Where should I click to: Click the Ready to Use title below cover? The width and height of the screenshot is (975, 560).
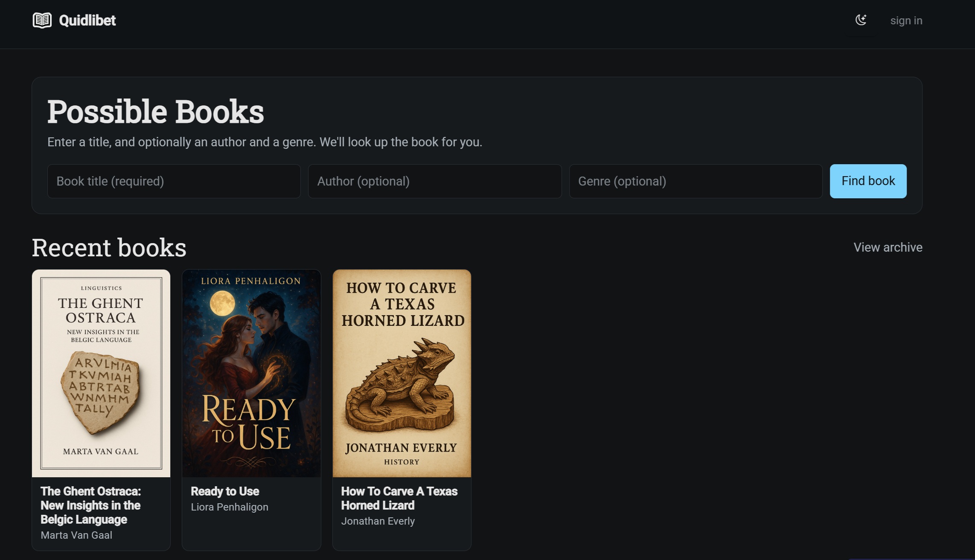[225, 491]
